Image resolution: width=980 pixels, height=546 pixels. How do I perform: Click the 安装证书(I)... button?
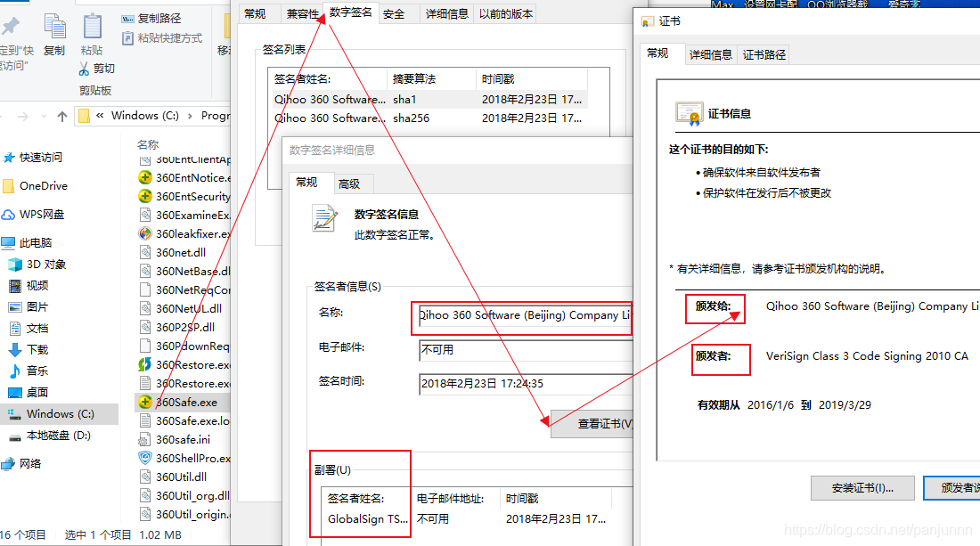tap(862, 488)
